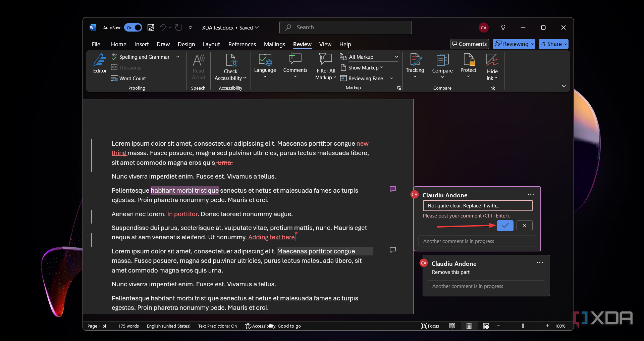The width and height of the screenshot is (644, 341).
Task: Click the comment marker beside 'habitant morbi tristique'
Action: pos(393,189)
